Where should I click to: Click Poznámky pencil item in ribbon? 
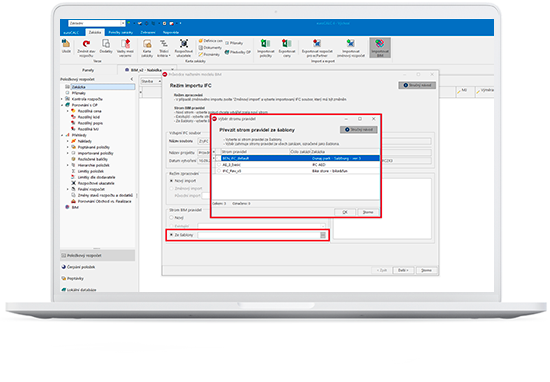point(209,54)
